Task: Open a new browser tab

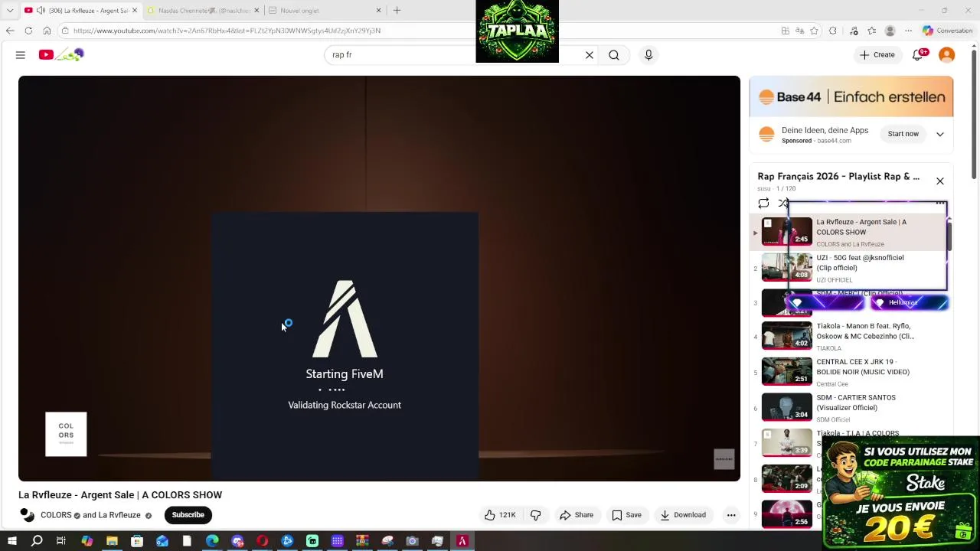Action: point(397,11)
